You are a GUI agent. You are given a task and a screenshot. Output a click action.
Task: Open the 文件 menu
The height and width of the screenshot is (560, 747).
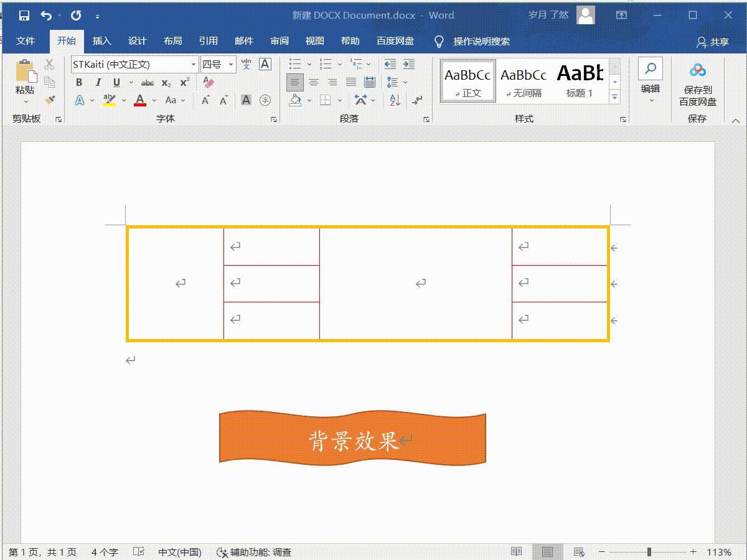click(26, 41)
